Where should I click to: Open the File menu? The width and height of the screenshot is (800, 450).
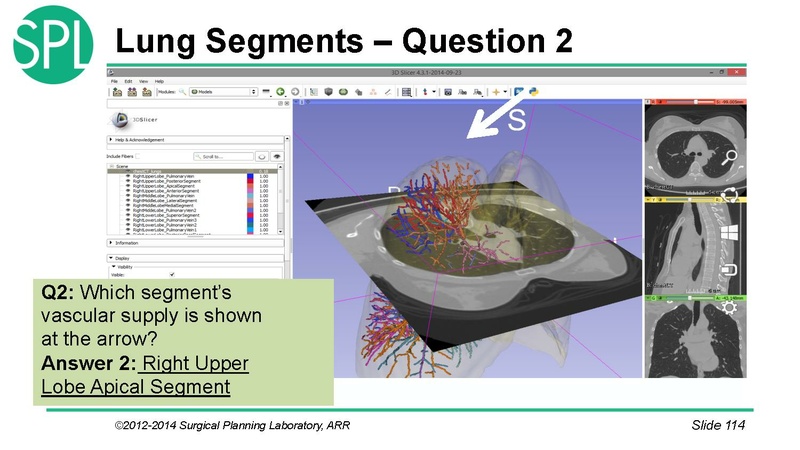click(114, 81)
